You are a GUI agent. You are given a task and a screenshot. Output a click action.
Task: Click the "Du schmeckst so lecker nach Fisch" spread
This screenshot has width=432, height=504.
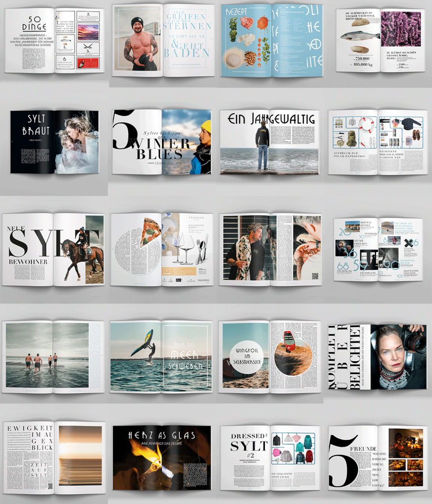coord(377,39)
